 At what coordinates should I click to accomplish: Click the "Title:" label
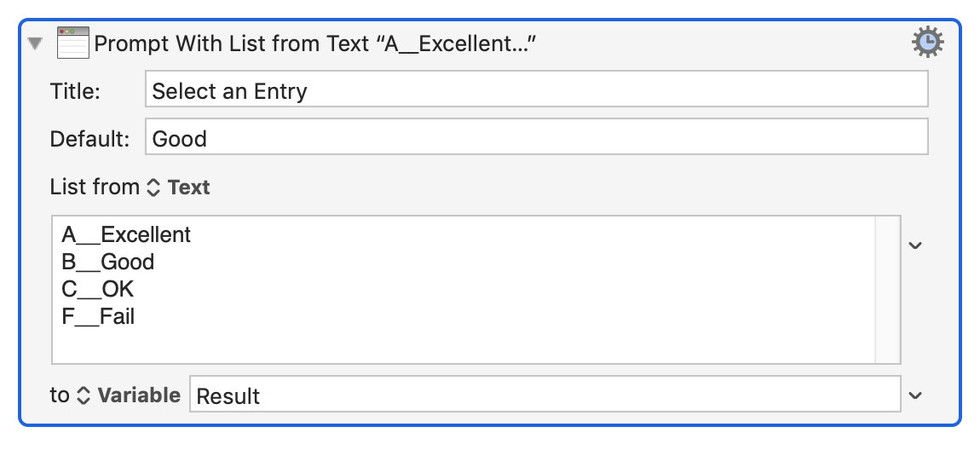76,90
